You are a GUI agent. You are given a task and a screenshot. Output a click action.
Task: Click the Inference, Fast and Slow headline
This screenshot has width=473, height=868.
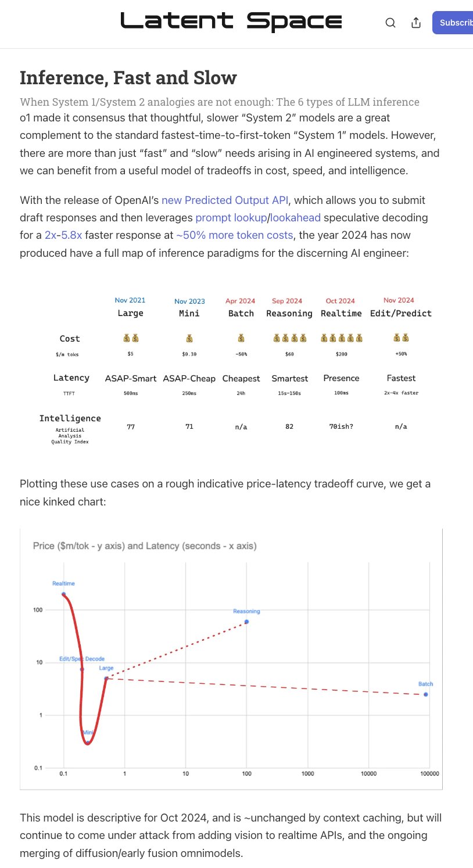(128, 77)
